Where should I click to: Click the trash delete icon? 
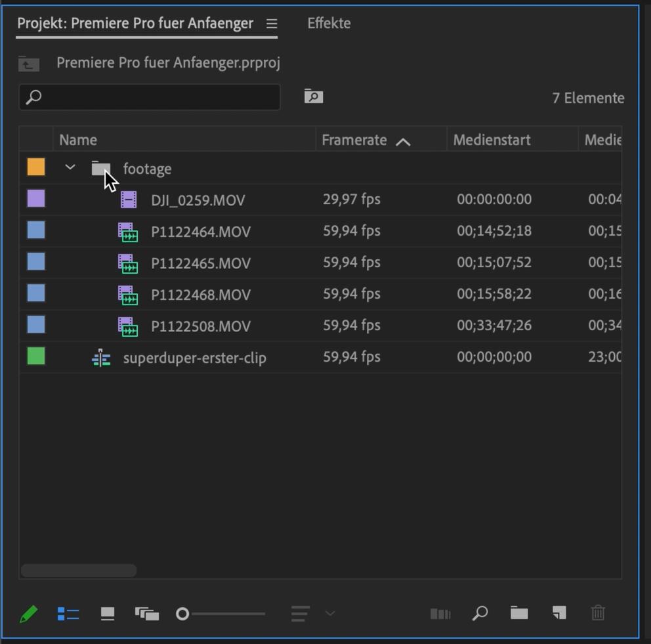click(598, 613)
